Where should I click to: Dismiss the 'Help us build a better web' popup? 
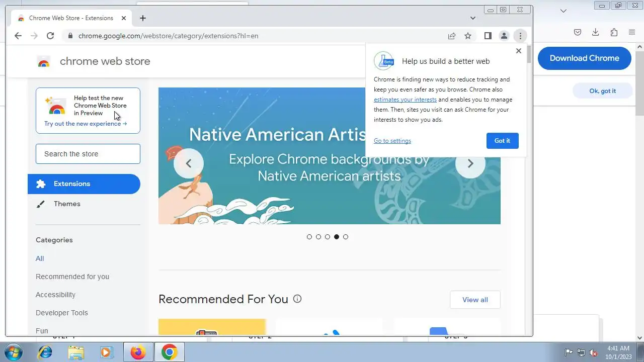click(x=519, y=51)
